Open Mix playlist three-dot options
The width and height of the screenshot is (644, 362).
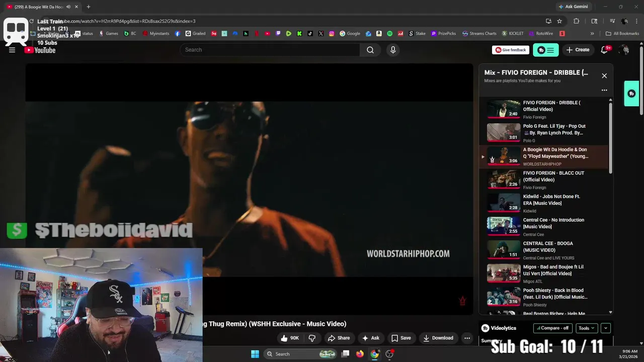coord(604,90)
